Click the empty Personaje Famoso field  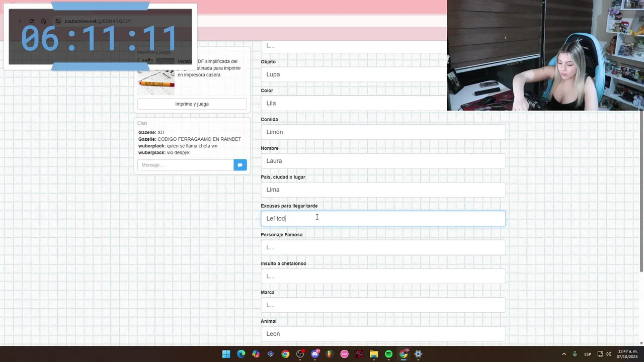[x=383, y=247]
